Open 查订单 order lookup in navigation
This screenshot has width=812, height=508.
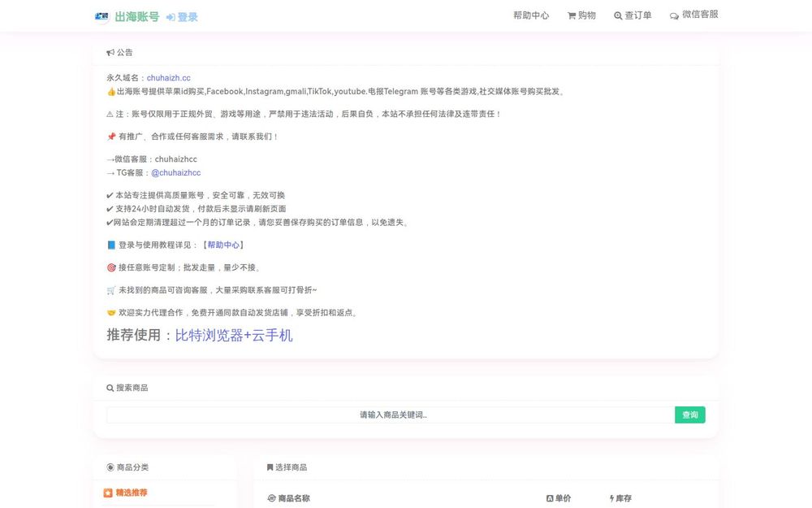[x=633, y=15]
